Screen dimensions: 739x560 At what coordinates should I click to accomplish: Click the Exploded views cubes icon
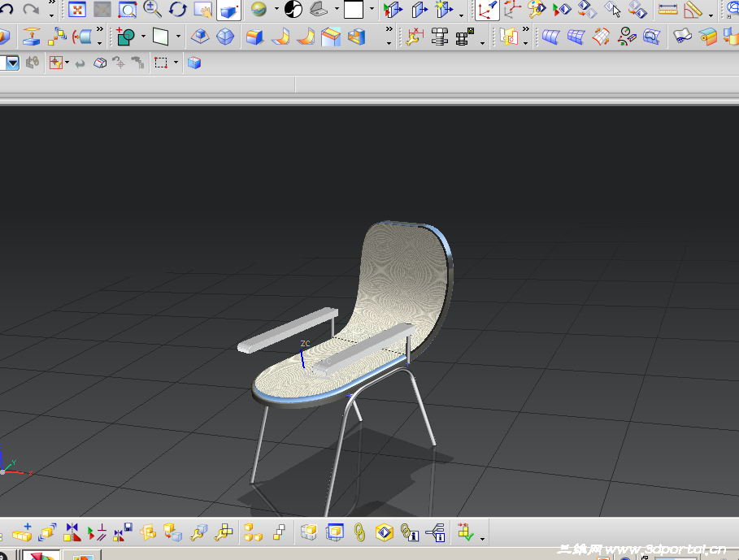point(253,532)
